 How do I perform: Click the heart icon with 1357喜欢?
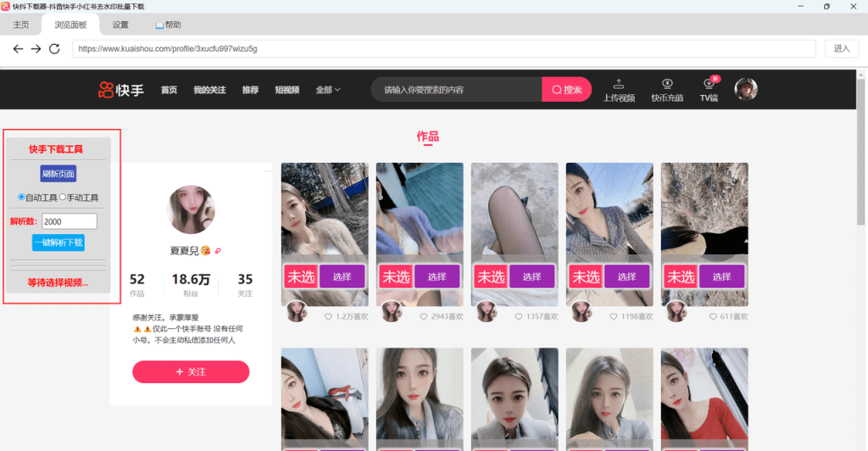519,316
